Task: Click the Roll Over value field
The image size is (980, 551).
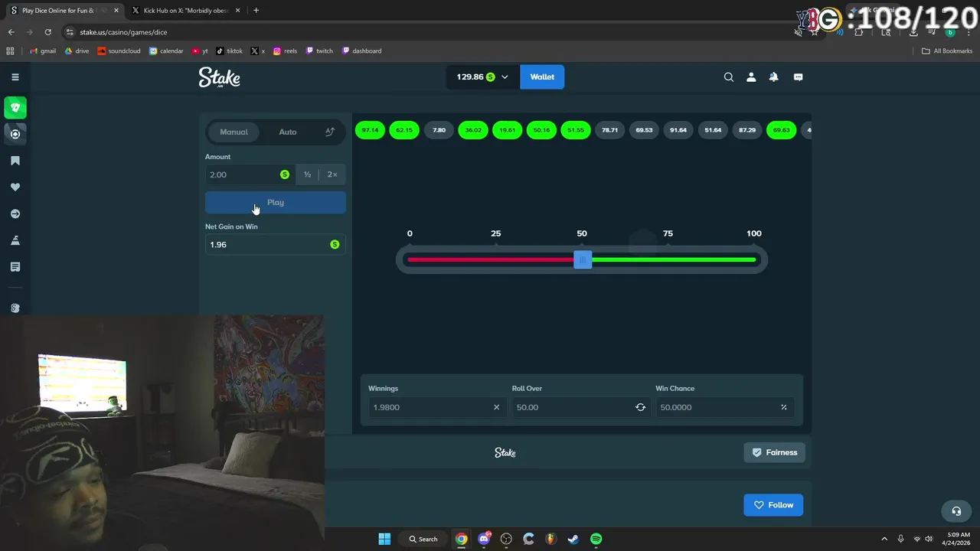Action: pyautogui.click(x=580, y=407)
